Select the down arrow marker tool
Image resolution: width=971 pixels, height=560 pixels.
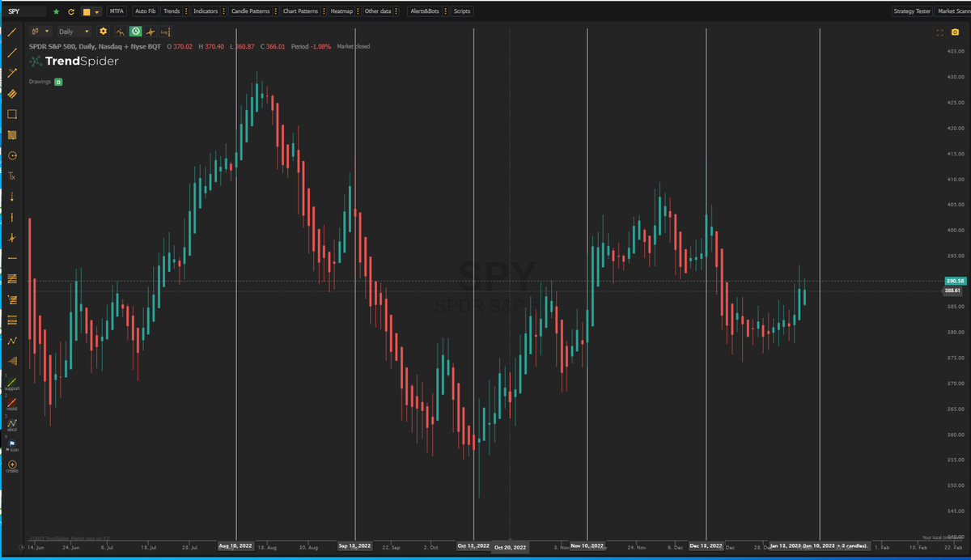pyautogui.click(x=12, y=197)
